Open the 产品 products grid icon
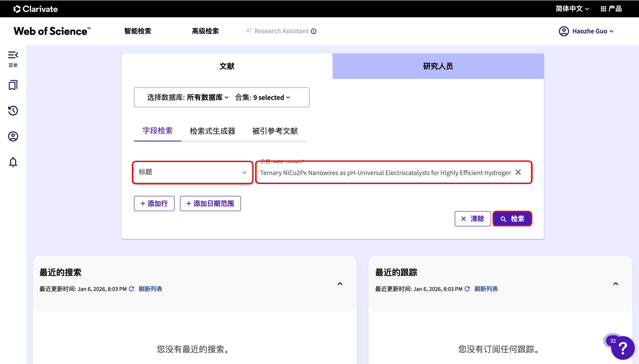The height and width of the screenshot is (364, 639). click(603, 9)
